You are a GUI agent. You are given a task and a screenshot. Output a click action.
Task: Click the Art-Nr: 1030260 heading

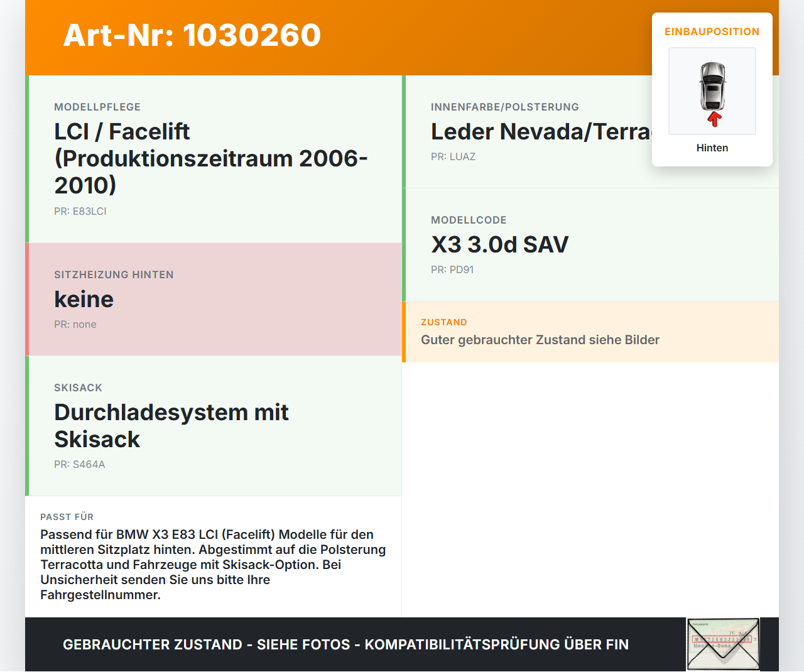[x=192, y=35]
